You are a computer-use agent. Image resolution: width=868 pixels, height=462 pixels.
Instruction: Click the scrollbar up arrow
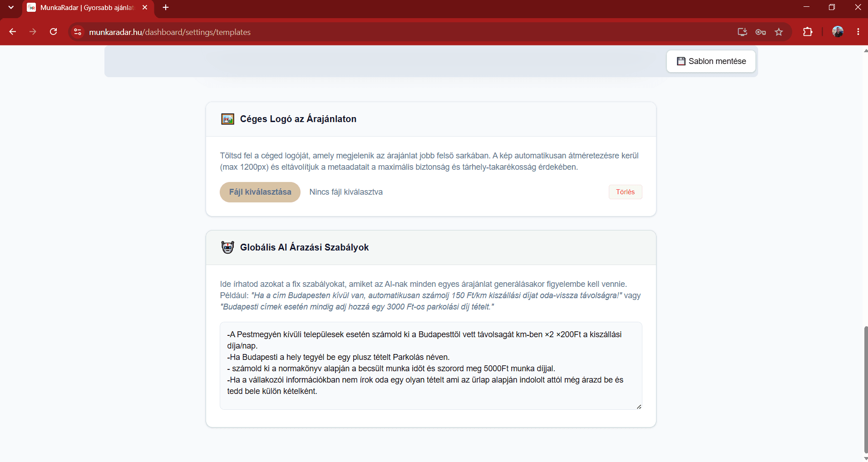click(x=865, y=50)
